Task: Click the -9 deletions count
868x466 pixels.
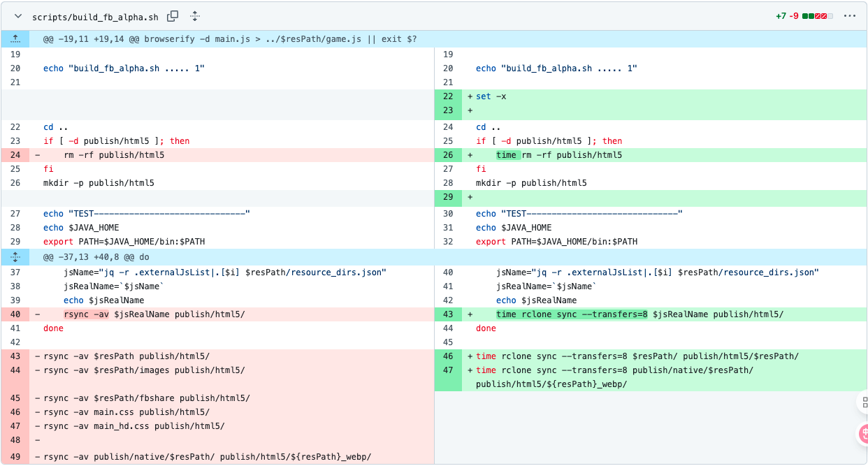Action: (x=794, y=16)
